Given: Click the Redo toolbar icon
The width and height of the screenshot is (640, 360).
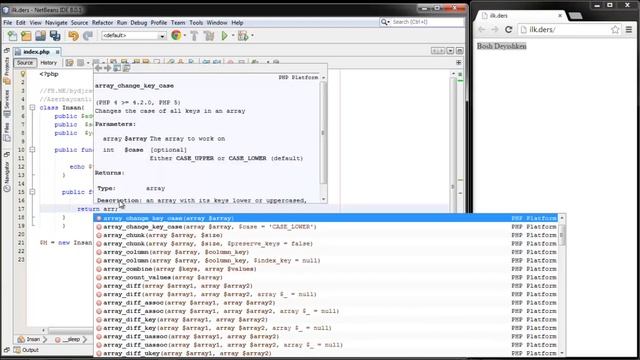Looking at the screenshot, I should 88,36.
